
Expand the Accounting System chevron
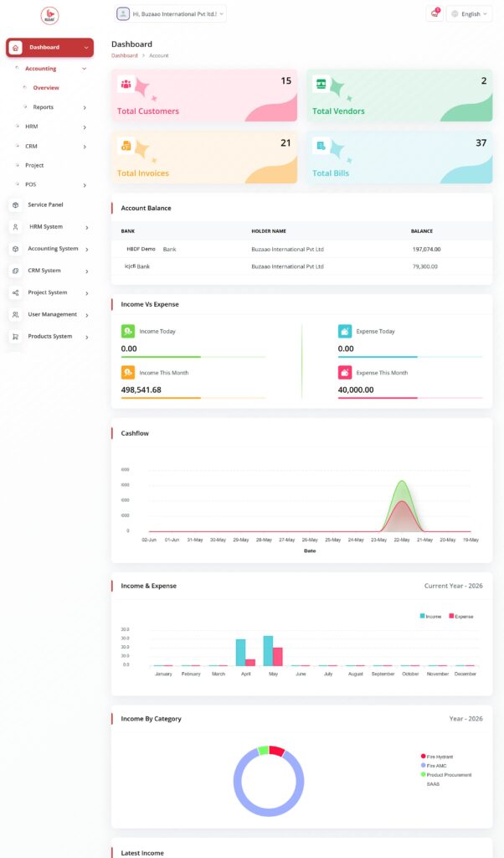click(87, 249)
